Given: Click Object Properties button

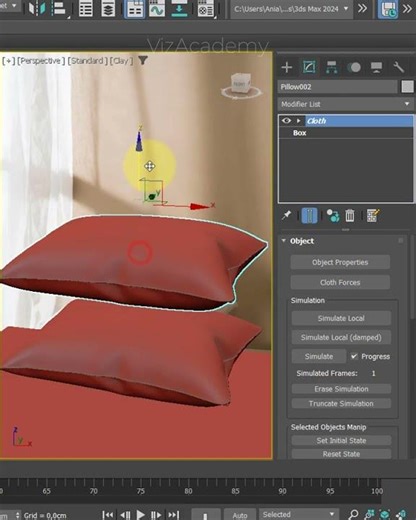Looking at the screenshot, I should tap(340, 262).
